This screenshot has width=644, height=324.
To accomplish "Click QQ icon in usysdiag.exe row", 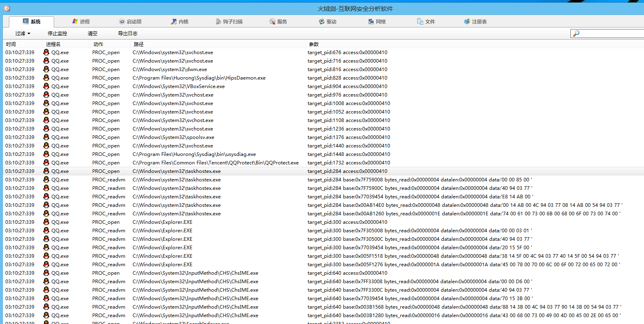I will tap(46, 154).
